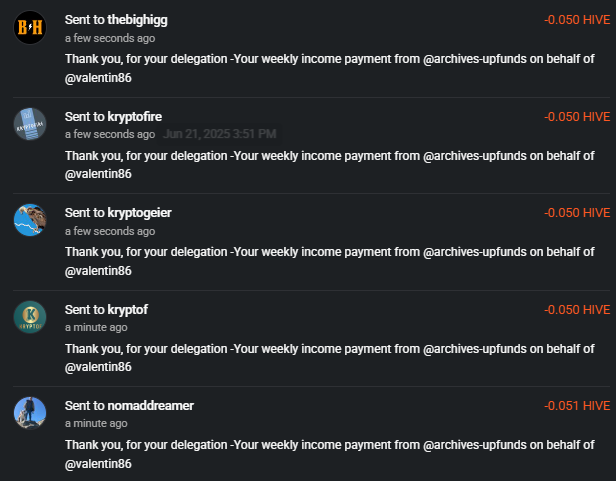Click -0.050 HIVE amount for thebighigg
The image size is (616, 481).
tap(577, 20)
